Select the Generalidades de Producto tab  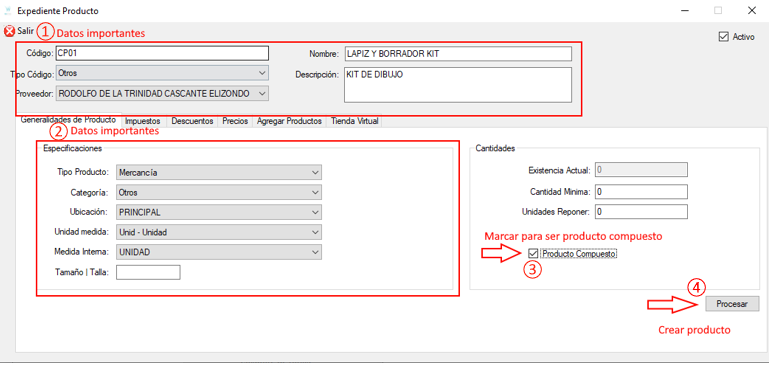[x=68, y=120]
